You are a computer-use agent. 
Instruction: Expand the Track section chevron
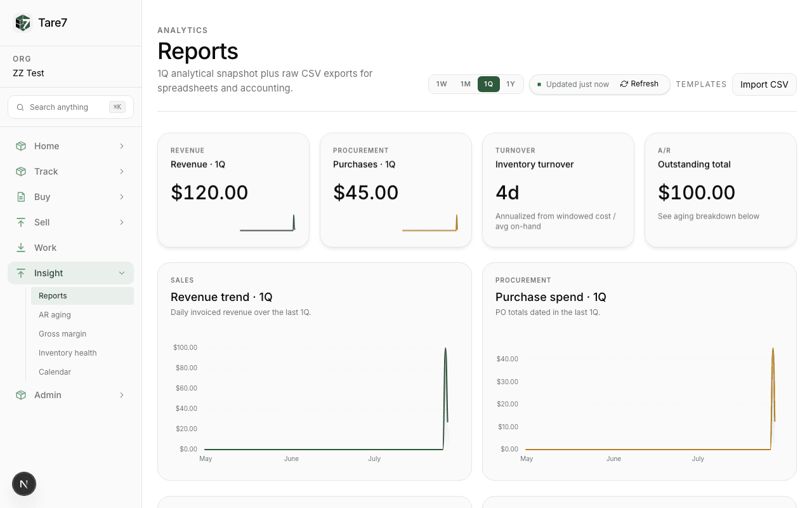tap(121, 171)
